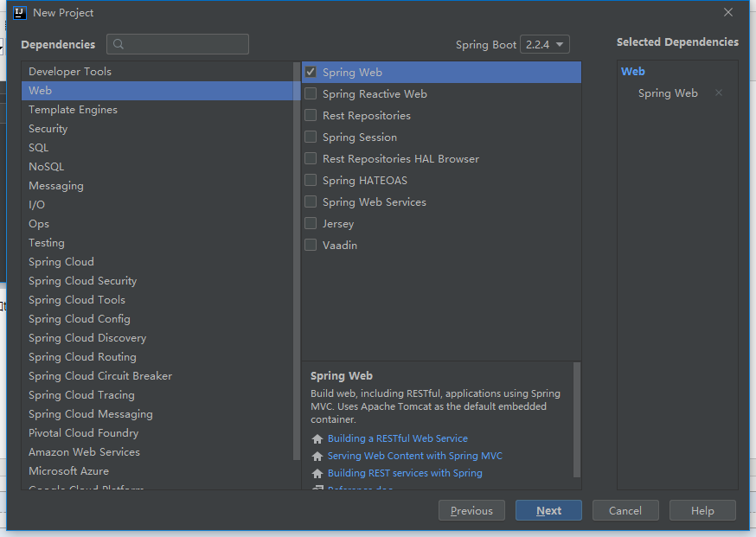
Task: Select the Template Engines category
Action: [73, 110]
